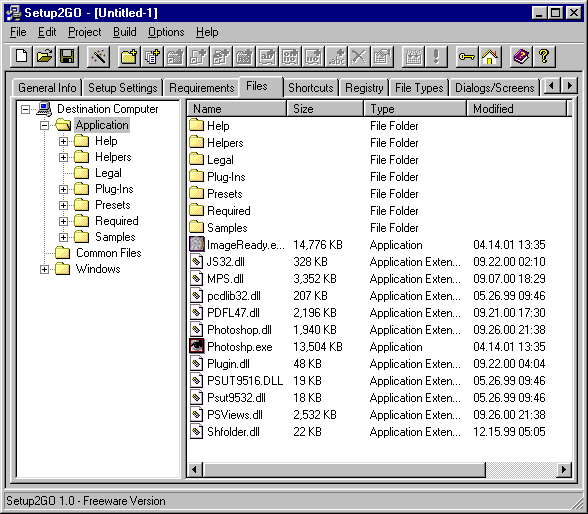588x514 pixels.
Task: Open the Build menu
Action: 124,32
